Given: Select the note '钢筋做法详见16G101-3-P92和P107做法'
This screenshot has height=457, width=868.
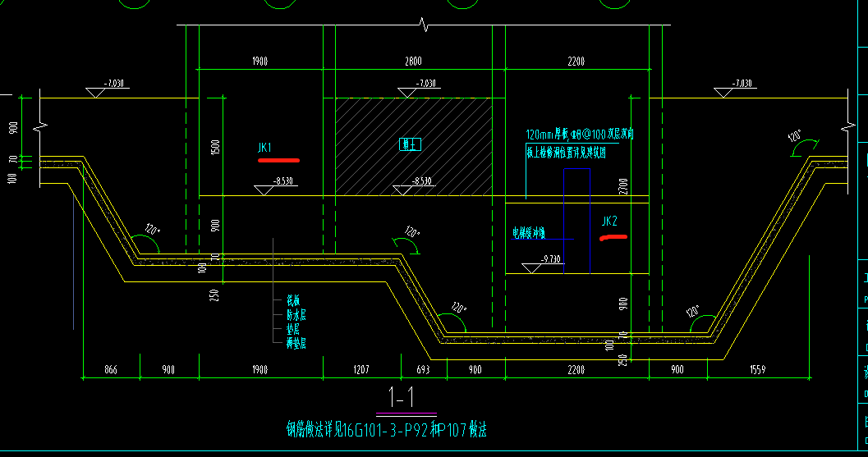Looking at the screenshot, I should [x=387, y=429].
